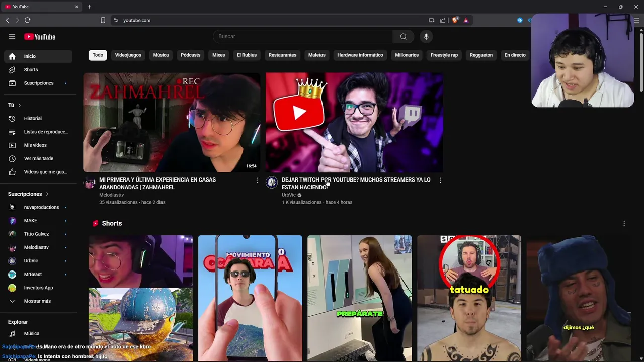
Task: Click the search magnifier button
Action: [403, 36]
